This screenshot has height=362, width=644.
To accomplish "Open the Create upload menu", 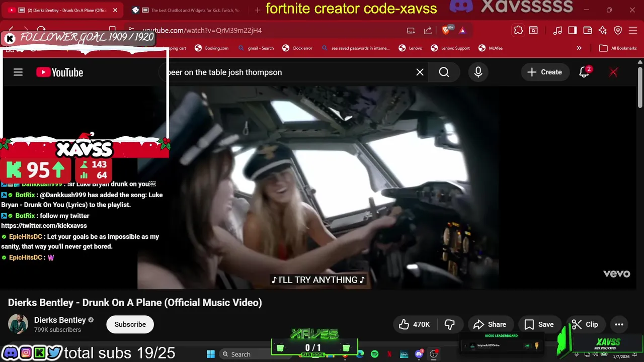I will coord(544,72).
